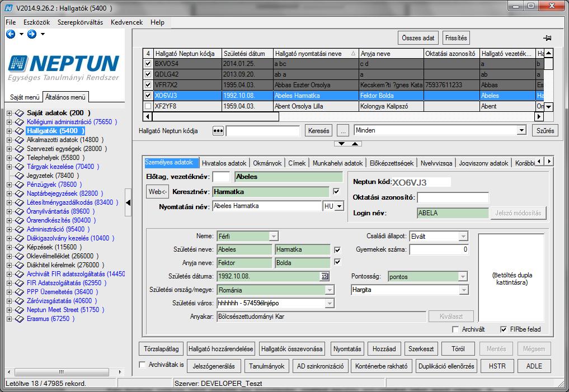569x392 pixels.
Task: Click the Nyomtatás button
Action: click(x=347, y=349)
